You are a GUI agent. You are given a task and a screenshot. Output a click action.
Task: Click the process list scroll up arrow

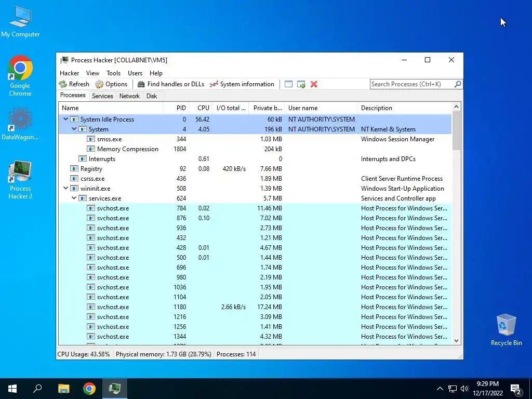tap(456, 107)
